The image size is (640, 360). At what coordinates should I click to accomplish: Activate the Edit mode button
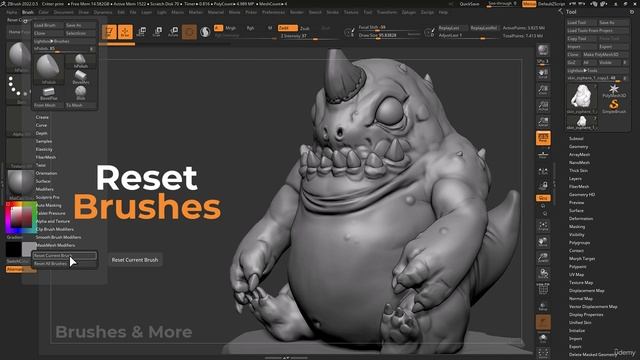point(109,32)
